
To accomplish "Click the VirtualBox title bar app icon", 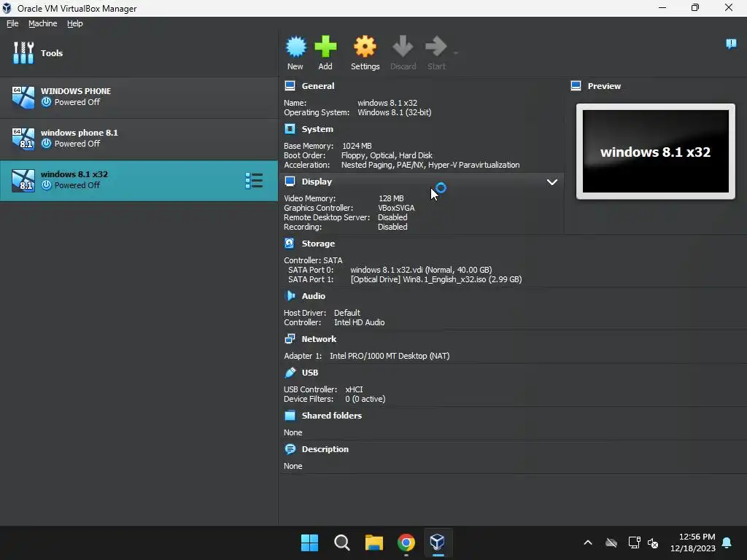I will [7, 8].
